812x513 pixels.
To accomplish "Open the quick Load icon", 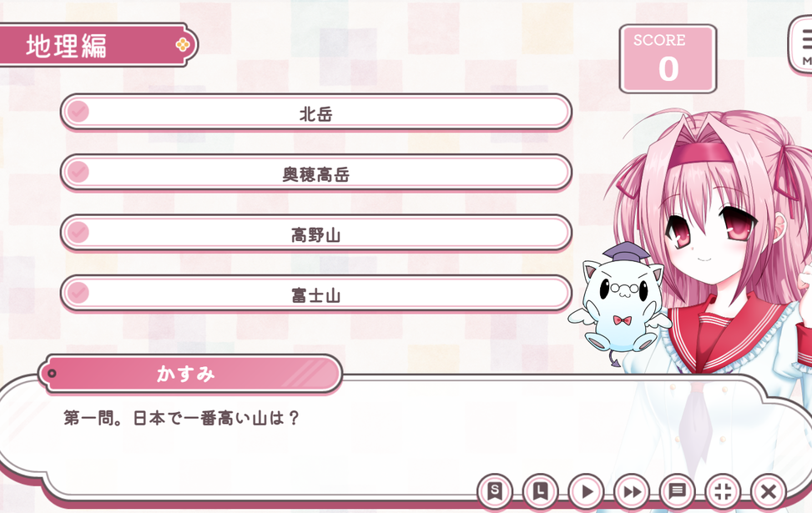I will [540, 490].
